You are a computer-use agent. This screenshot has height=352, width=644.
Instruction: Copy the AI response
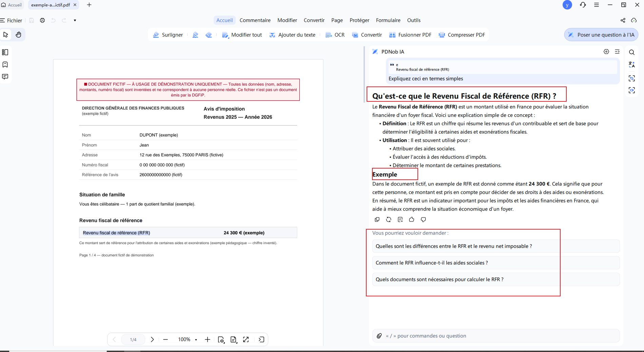377,219
